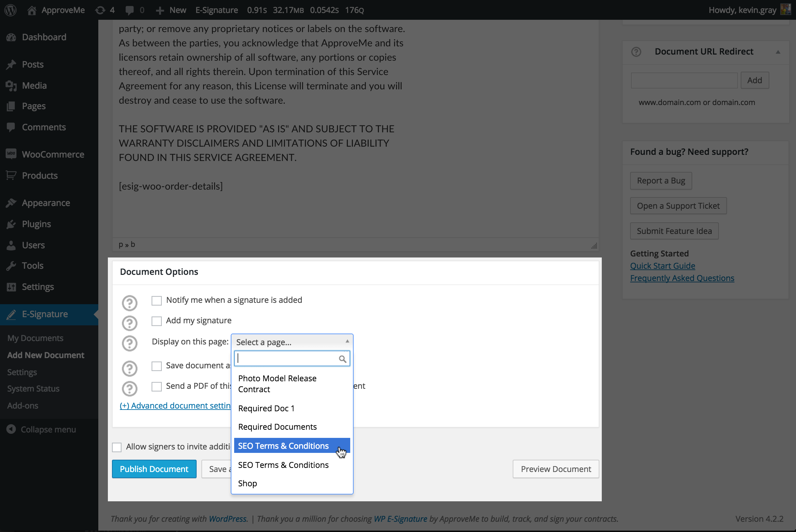
Task: Select SEO Terms & Conditions from dropdown
Action: pos(283,446)
